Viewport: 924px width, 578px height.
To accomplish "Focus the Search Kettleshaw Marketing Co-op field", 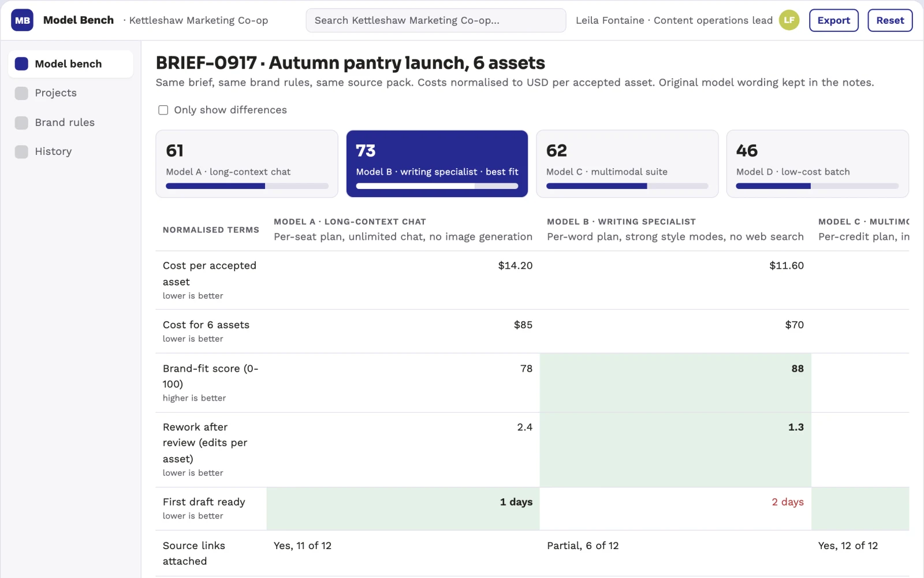I will (x=436, y=20).
